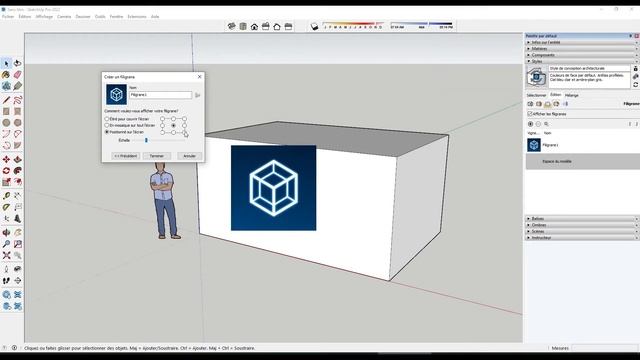The width and height of the screenshot is (640, 360).
Task: Toggle shadows display in top toolbar
Action: point(314,27)
